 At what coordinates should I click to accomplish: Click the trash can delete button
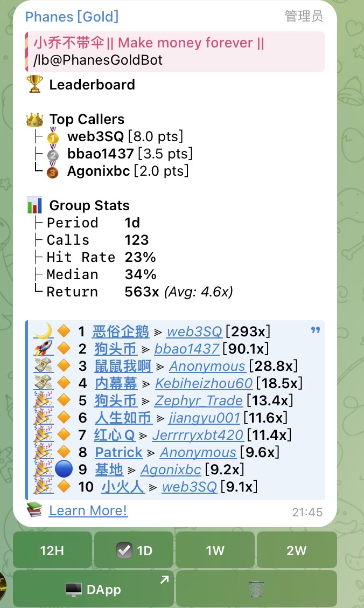click(x=256, y=589)
